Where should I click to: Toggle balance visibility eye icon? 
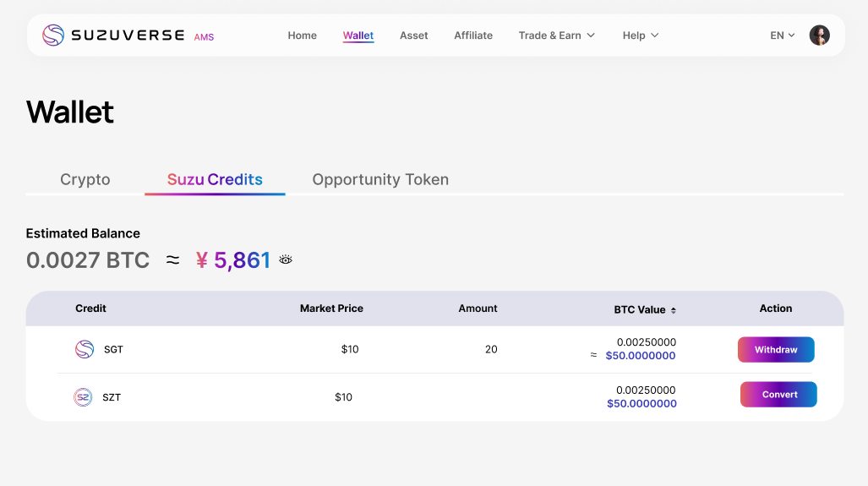[x=286, y=259]
